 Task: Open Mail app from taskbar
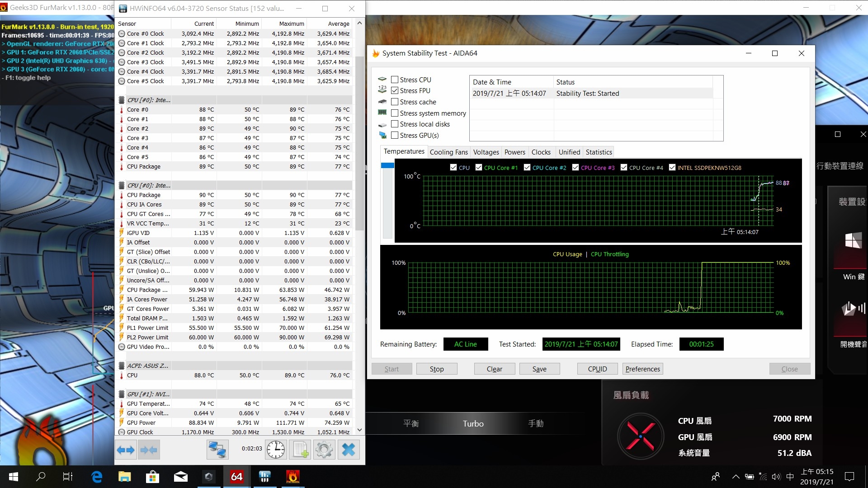(x=181, y=477)
